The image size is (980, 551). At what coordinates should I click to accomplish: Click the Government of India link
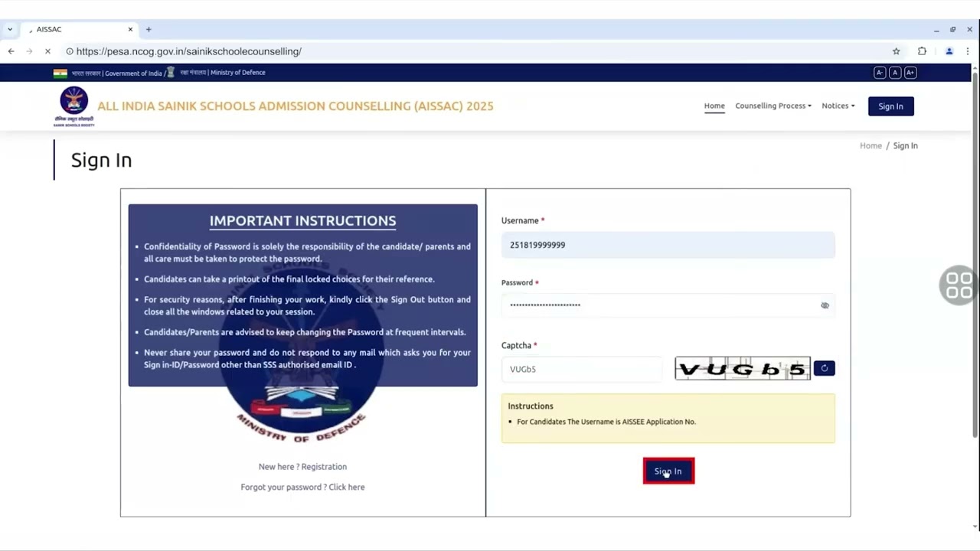(x=133, y=73)
